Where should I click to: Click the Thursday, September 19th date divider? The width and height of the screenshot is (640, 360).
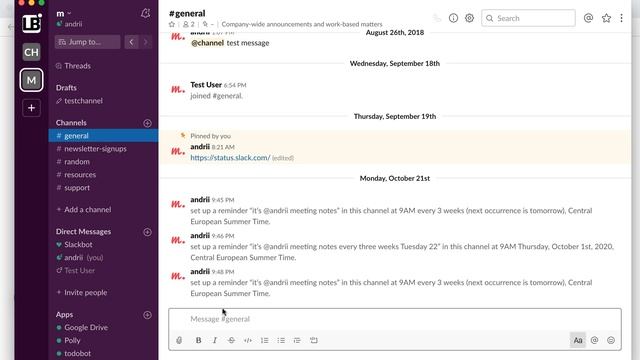pos(395,116)
